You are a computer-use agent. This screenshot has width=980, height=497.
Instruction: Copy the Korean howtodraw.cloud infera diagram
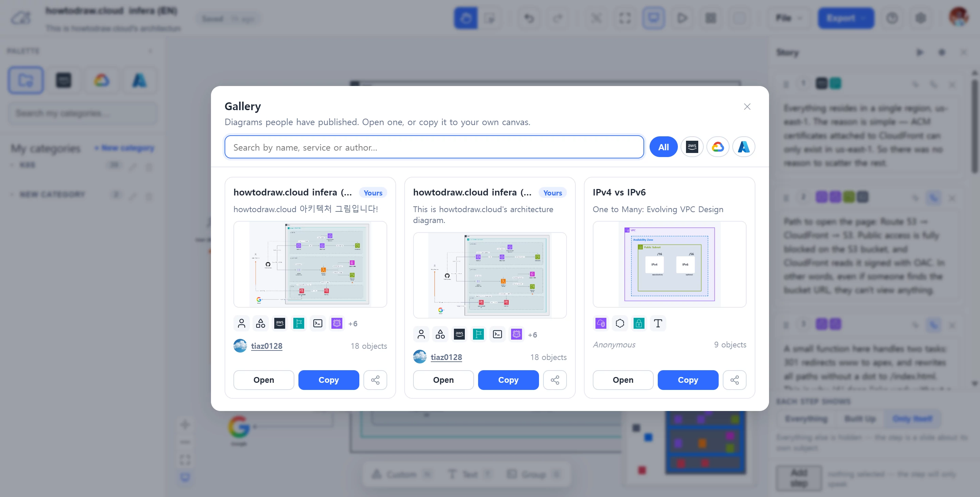click(x=328, y=380)
